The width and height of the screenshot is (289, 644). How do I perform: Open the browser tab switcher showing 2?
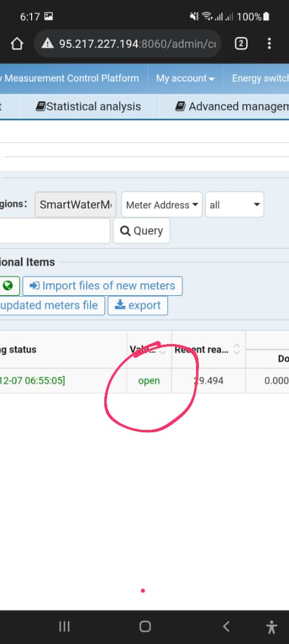click(241, 44)
